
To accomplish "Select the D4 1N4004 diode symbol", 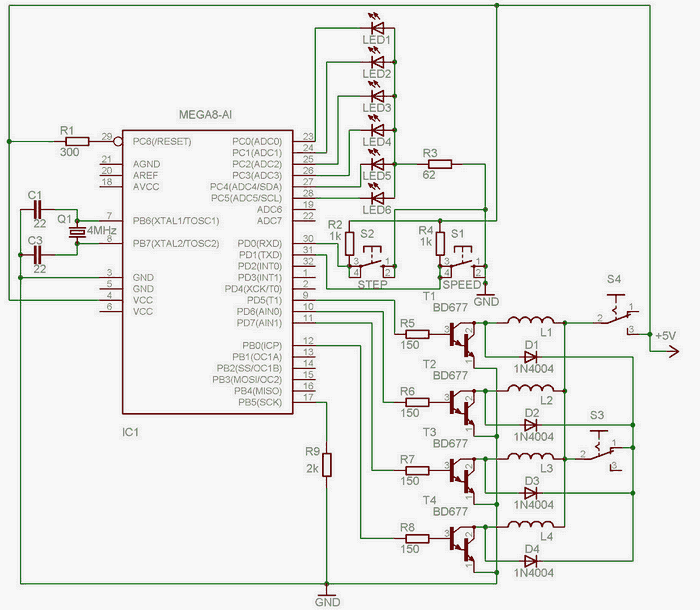I will (x=531, y=560).
